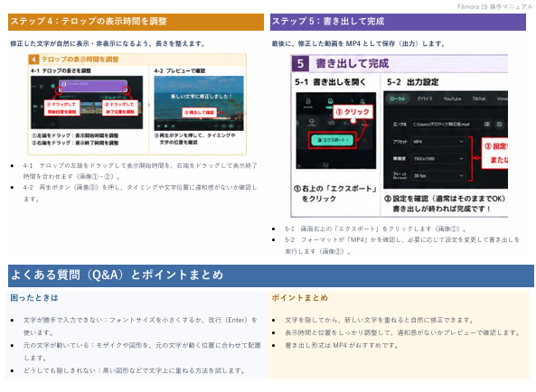Image resolution: width=536 pixels, height=392 pixels.
Task: Click the 4-1 テロップの長さを調整 caption
Action: (x=61, y=70)
